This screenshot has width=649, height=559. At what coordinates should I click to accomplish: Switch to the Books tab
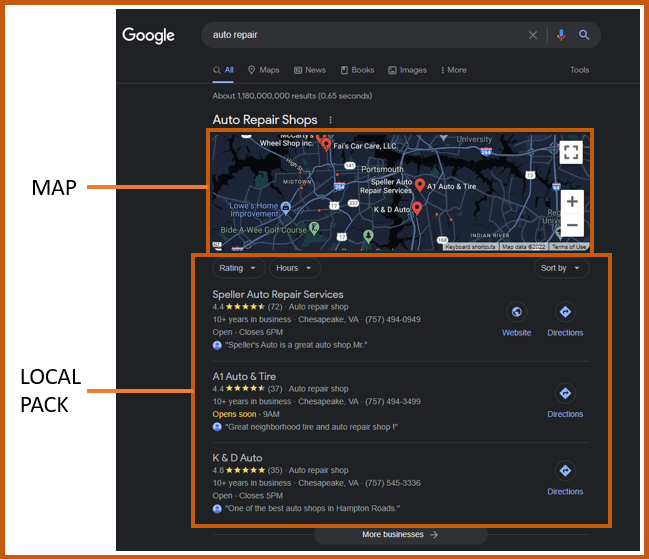357,70
